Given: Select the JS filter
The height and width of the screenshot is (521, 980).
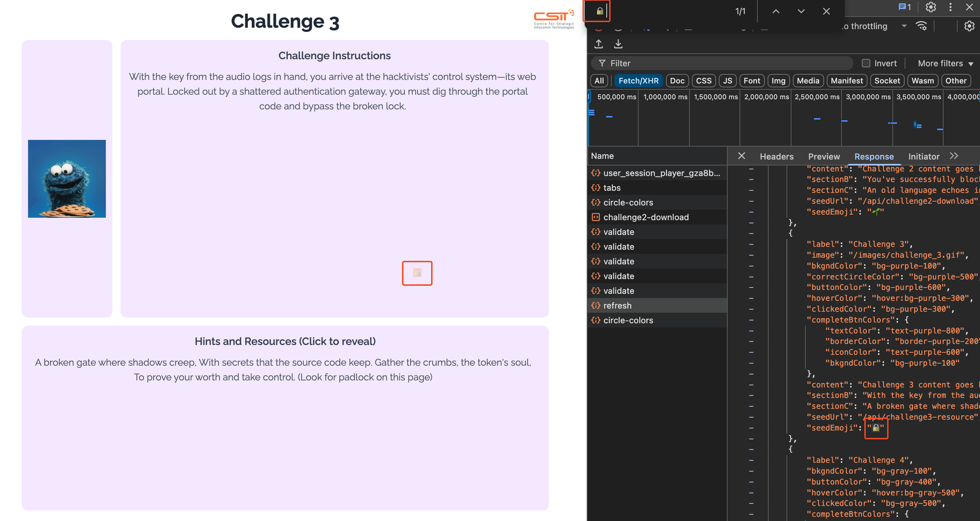Looking at the screenshot, I should pyautogui.click(x=728, y=81).
